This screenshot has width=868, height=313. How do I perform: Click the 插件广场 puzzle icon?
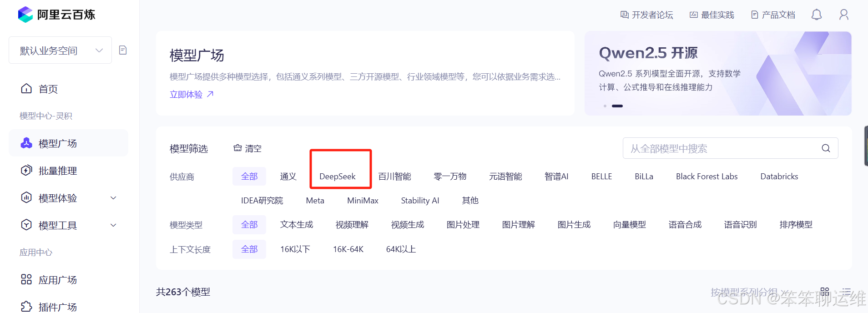26,307
